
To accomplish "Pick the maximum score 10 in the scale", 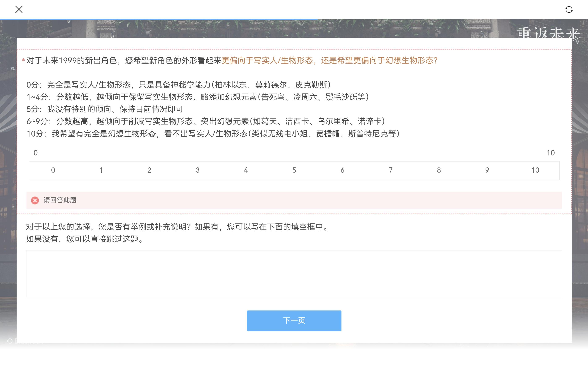I will 535,170.
